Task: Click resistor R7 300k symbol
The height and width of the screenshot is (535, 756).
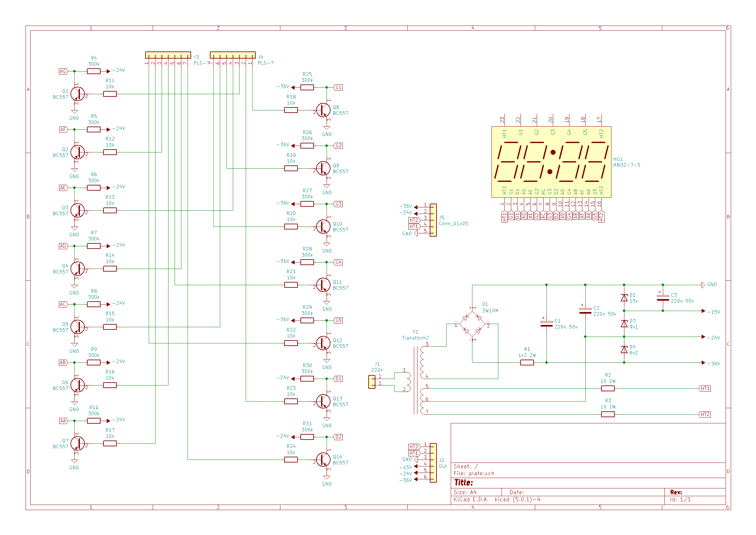Action: coord(94,246)
